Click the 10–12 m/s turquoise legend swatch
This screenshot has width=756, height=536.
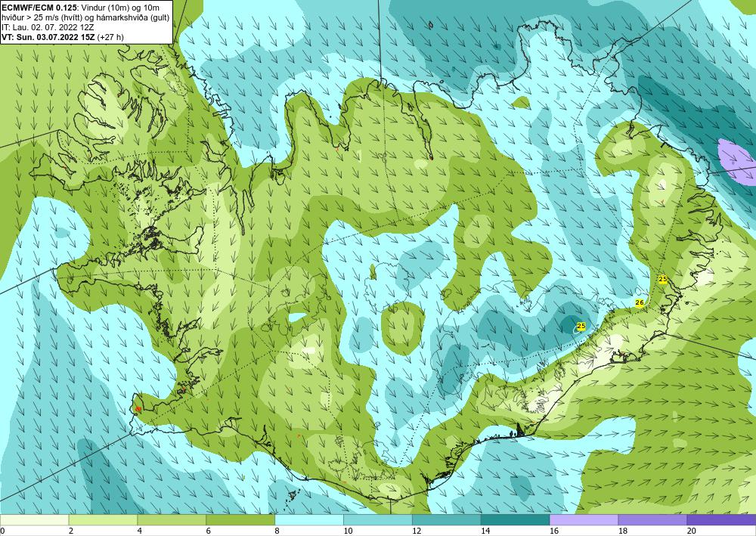tap(377, 520)
